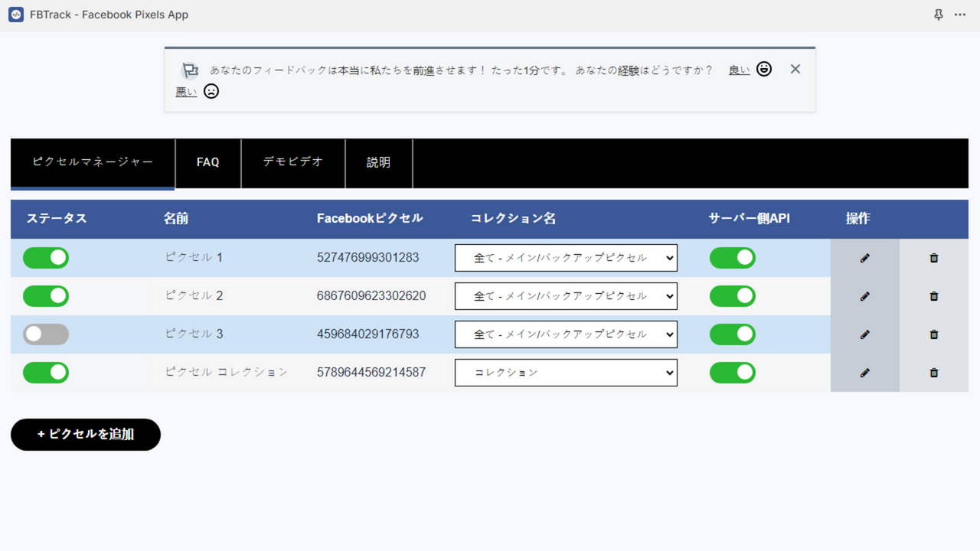The width and height of the screenshot is (980, 551).
Task: Click the サーバー側API column header
Action: [749, 219]
